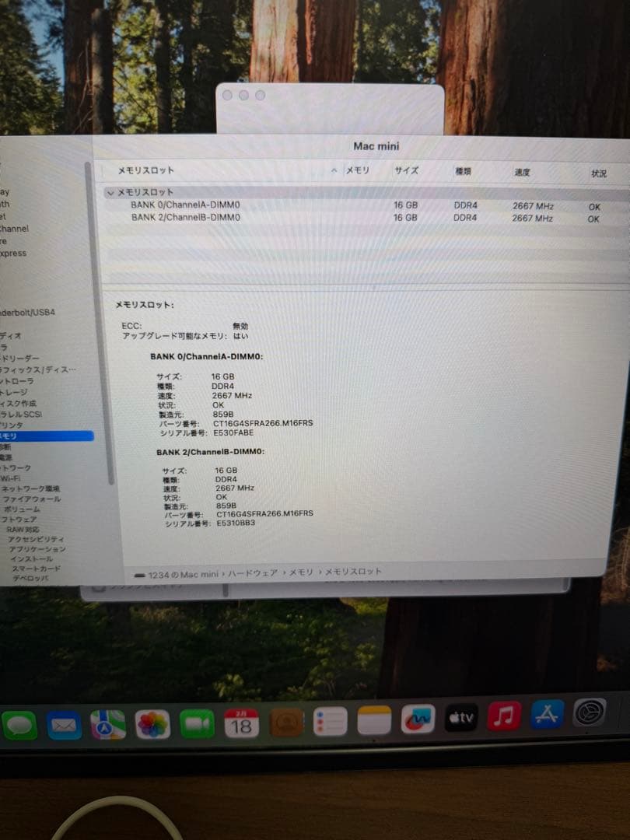Select パラレルSCSI in the sidebar
Screen dimensions: 630x840
(x=21, y=414)
